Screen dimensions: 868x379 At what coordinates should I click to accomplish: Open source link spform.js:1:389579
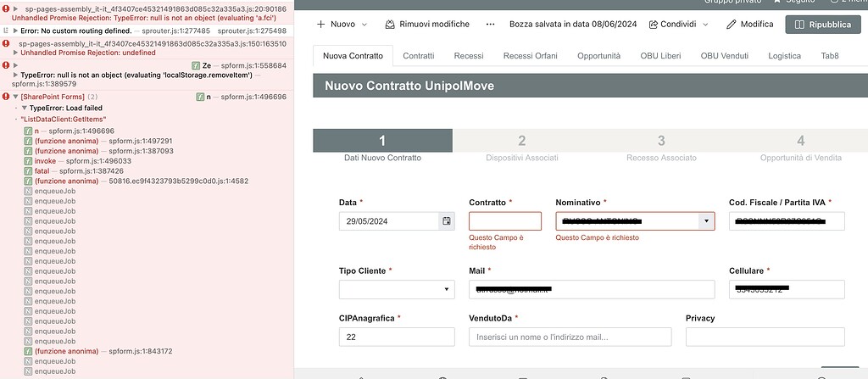point(44,84)
